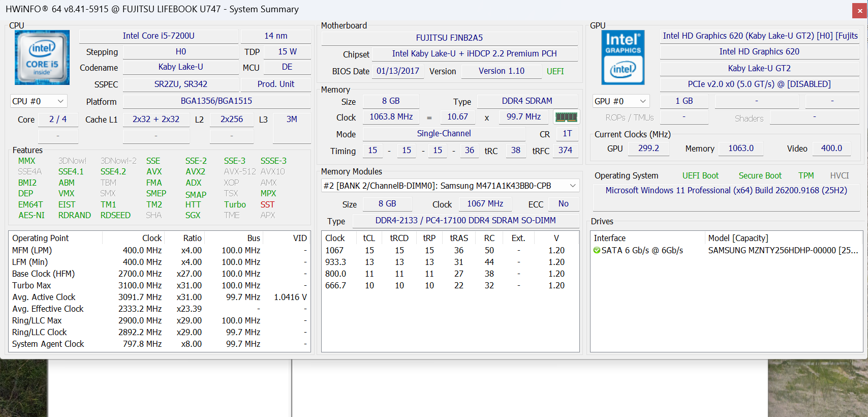The image size is (868, 417).
Task: Click the CR value 1T
Action: tap(567, 133)
